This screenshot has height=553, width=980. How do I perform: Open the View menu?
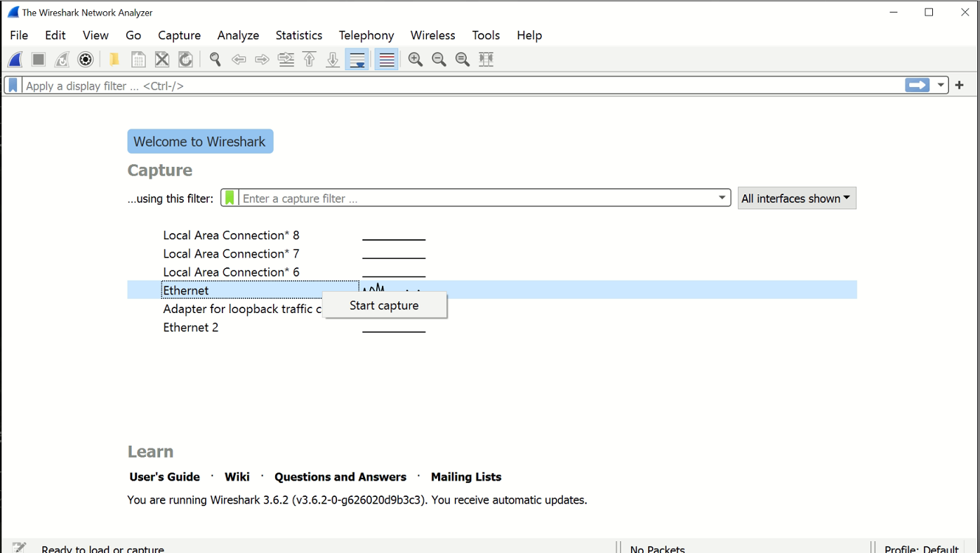(x=95, y=35)
